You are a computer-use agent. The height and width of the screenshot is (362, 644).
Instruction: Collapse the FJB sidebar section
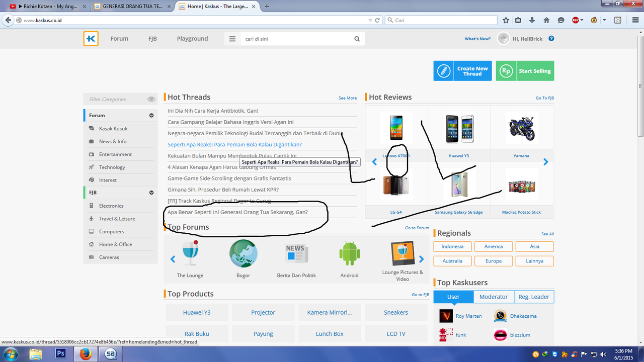coord(151,193)
